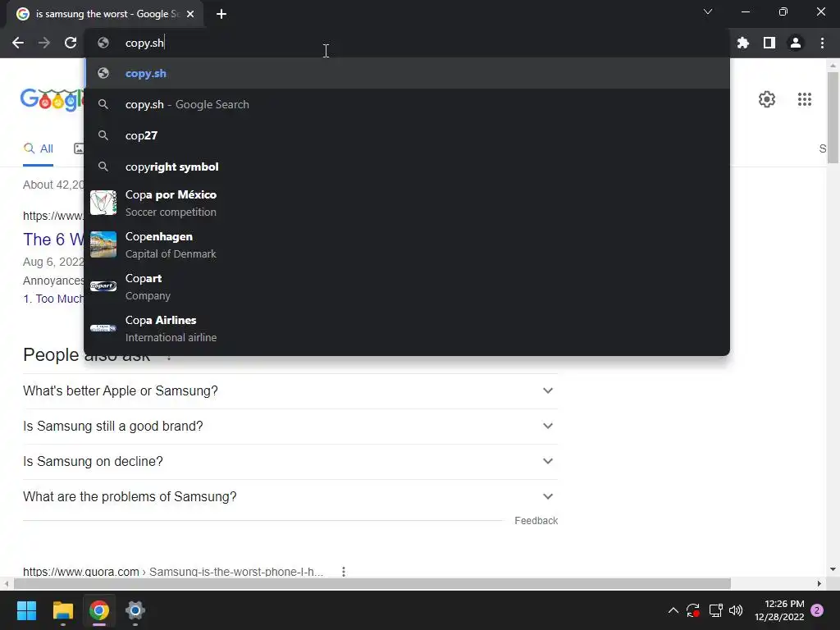Open the Google apps grid
Image resolution: width=840 pixels, height=630 pixels.
(805, 99)
